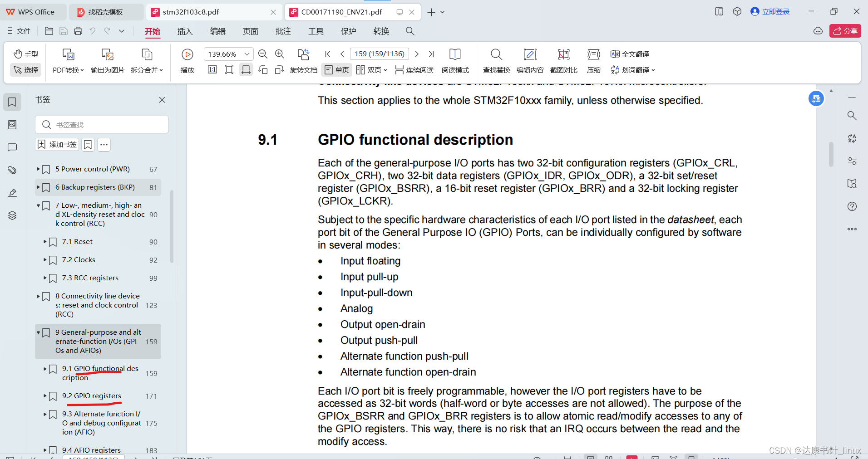Click 全文翻译 full text translation
This screenshot has width=868, height=459.
[x=630, y=54]
